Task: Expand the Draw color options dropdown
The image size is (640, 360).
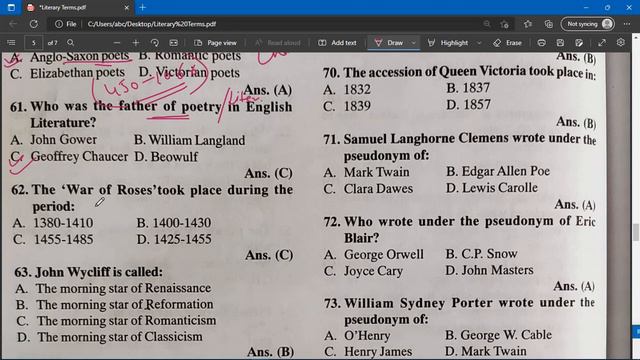Action: tap(413, 42)
